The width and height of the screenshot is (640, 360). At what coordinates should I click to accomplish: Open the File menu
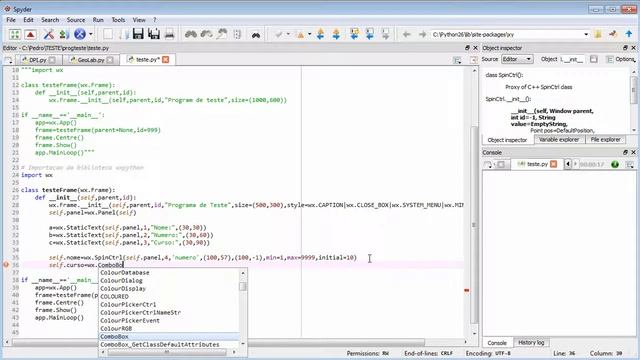pyautogui.click(x=11, y=20)
